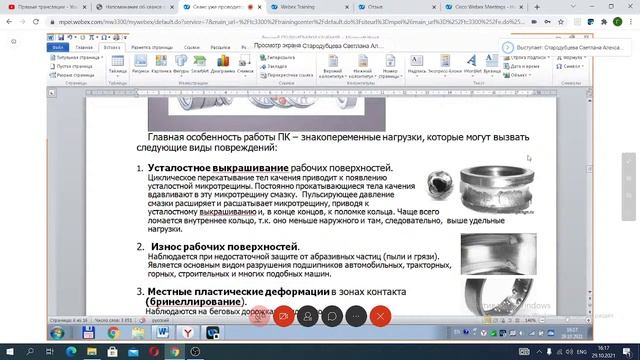Click the worn bearing surface image

tap(499, 254)
